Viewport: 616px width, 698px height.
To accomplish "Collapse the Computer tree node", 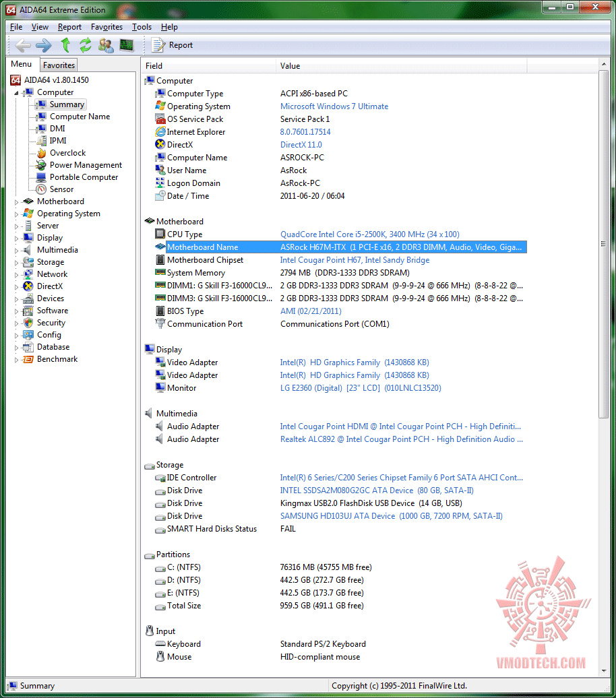I will tap(16, 92).
